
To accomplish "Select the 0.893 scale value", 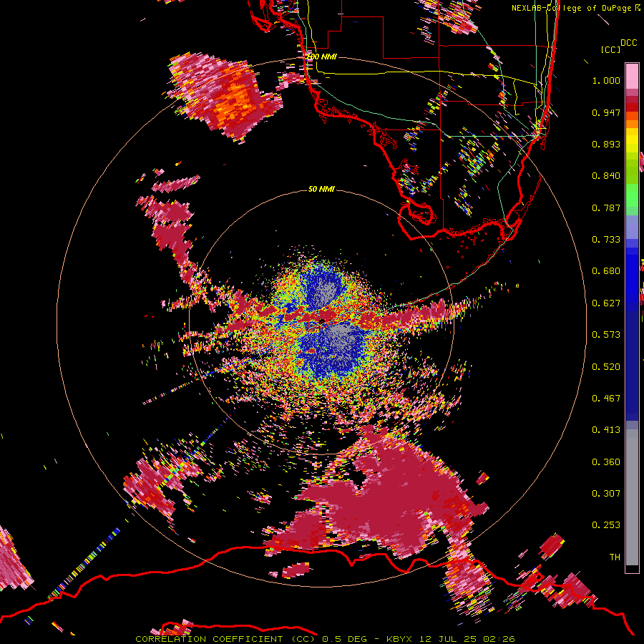I will pyautogui.click(x=606, y=144).
